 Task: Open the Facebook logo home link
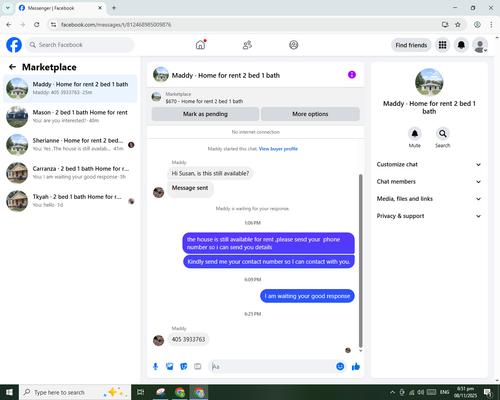coord(14,45)
